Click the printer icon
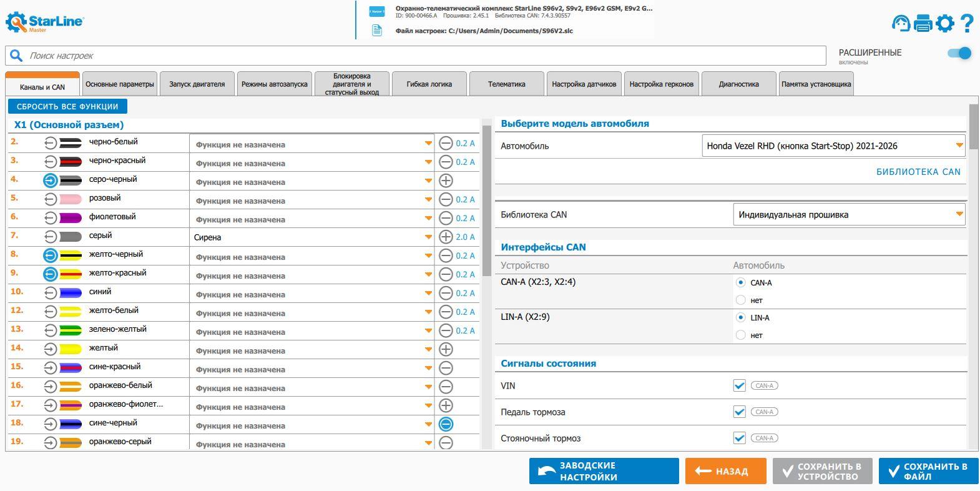Image resolution: width=980 pixels, height=491 pixels. [923, 24]
